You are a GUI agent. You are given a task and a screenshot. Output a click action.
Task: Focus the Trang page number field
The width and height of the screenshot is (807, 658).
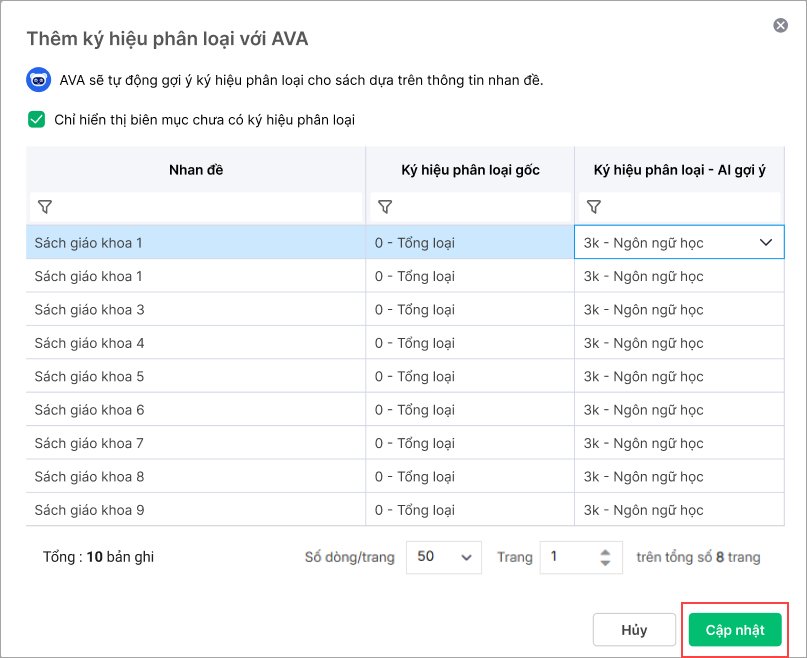click(581, 557)
